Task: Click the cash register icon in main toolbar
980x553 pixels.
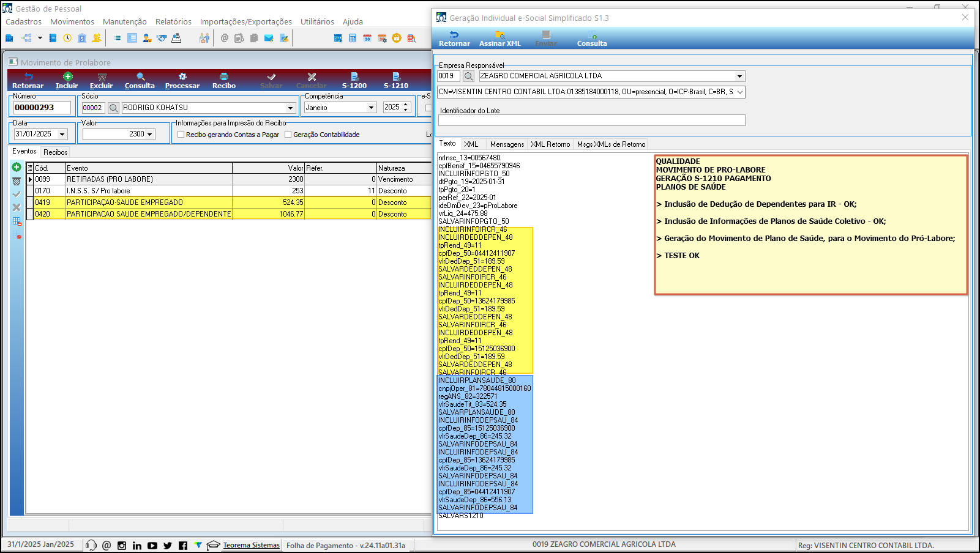Action: coord(176,38)
